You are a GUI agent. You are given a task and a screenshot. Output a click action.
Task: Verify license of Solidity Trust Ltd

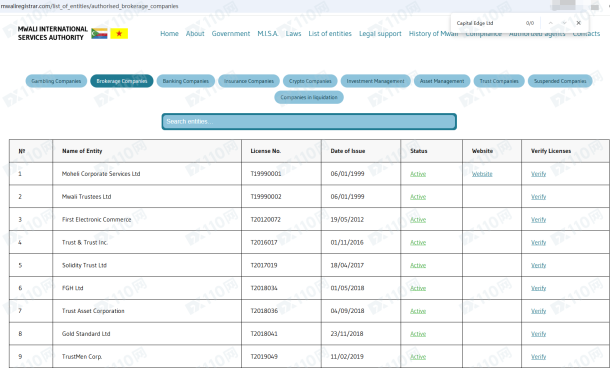538,265
